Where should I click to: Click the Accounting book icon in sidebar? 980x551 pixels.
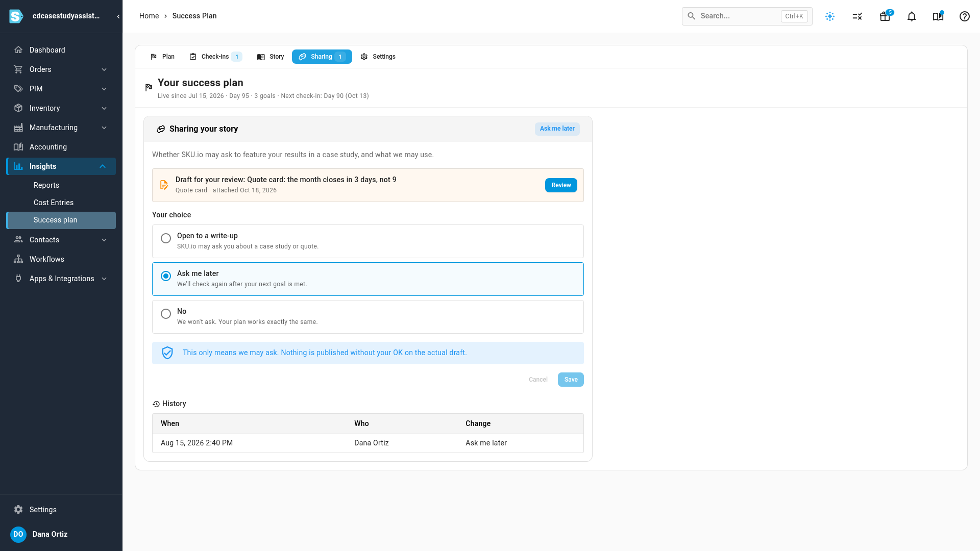click(18, 147)
